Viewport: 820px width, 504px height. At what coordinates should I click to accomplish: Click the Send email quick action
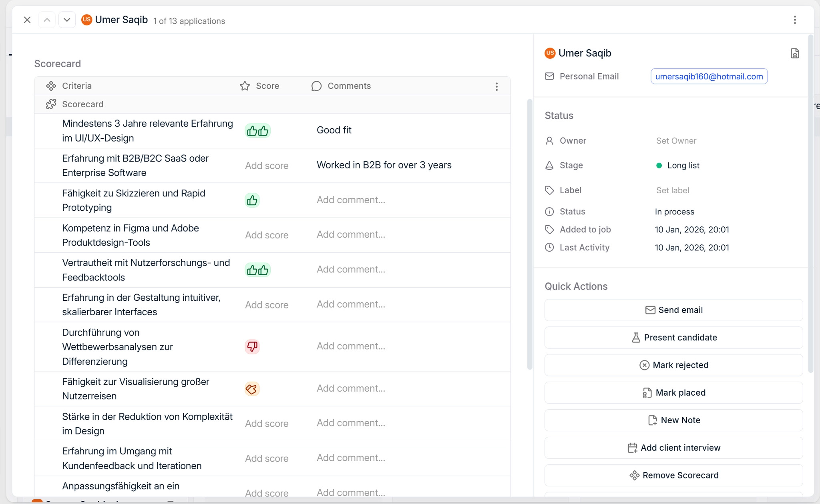click(673, 310)
